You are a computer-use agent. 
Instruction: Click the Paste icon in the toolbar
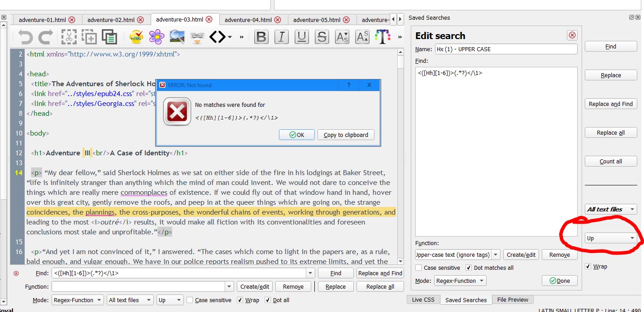[109, 37]
